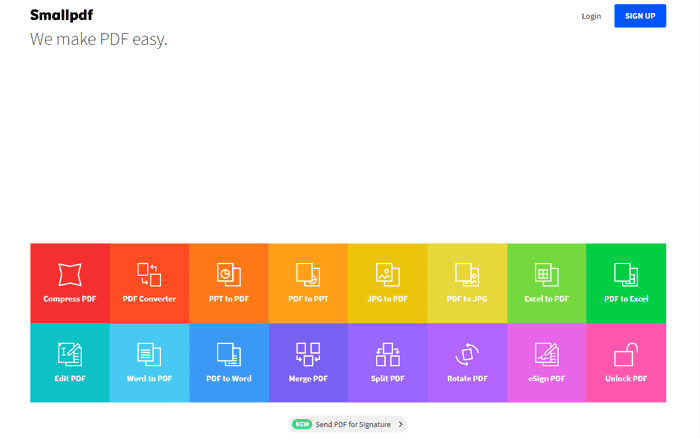This screenshot has width=700, height=439.
Task: Launch the Edit PDF tool icon
Action: point(70,354)
